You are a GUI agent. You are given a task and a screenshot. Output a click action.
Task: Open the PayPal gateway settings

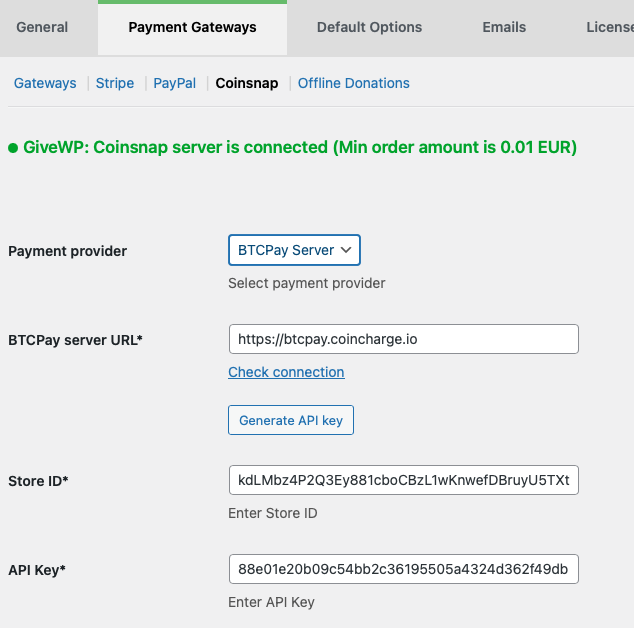pyautogui.click(x=175, y=83)
